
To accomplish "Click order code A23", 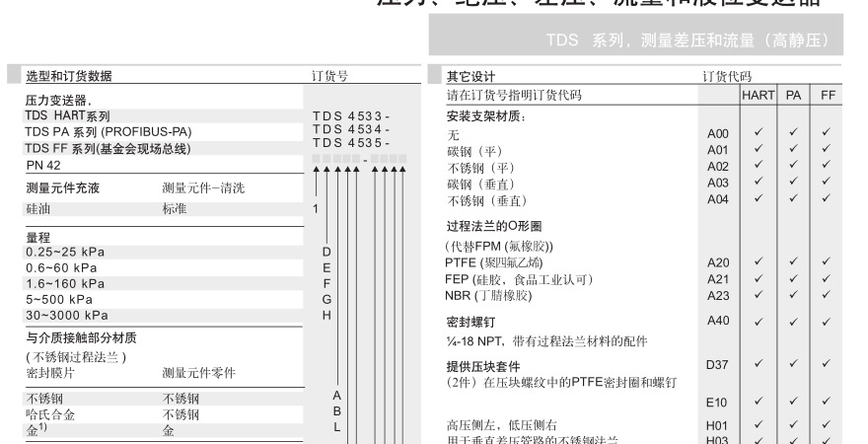I will [x=718, y=296].
